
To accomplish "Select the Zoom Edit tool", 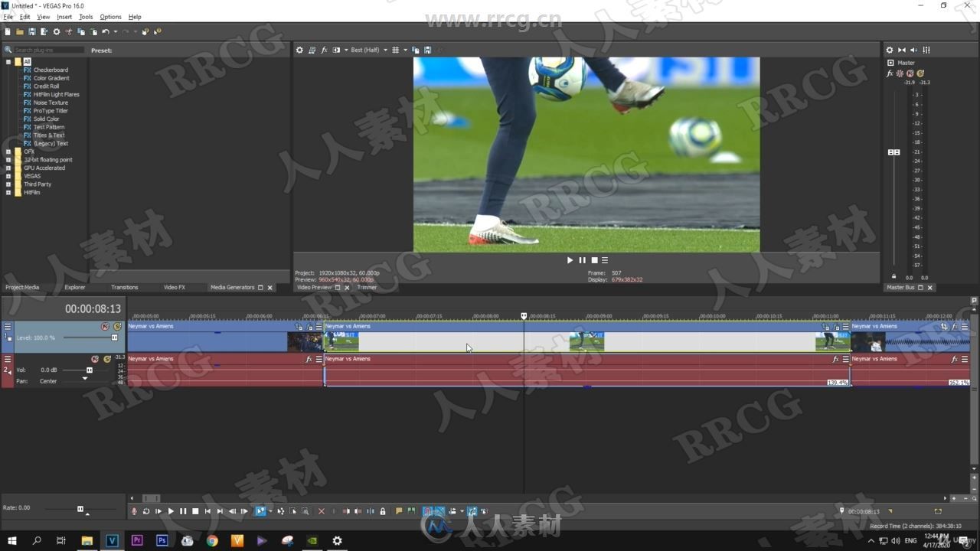I will click(305, 511).
